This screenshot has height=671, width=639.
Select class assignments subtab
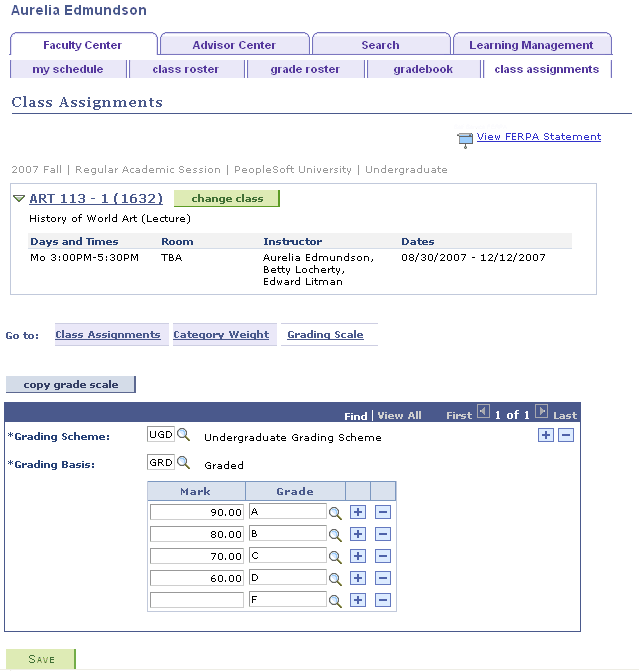547,69
